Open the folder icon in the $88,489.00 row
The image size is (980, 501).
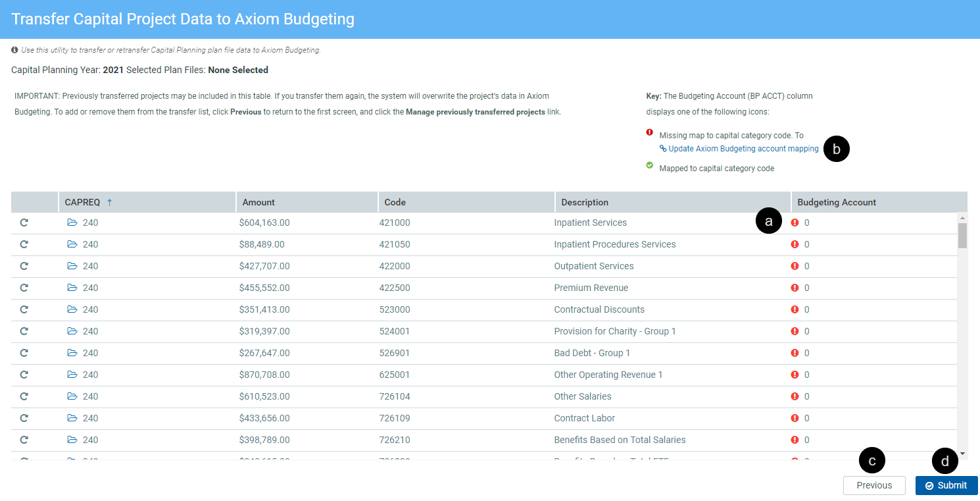coord(72,244)
